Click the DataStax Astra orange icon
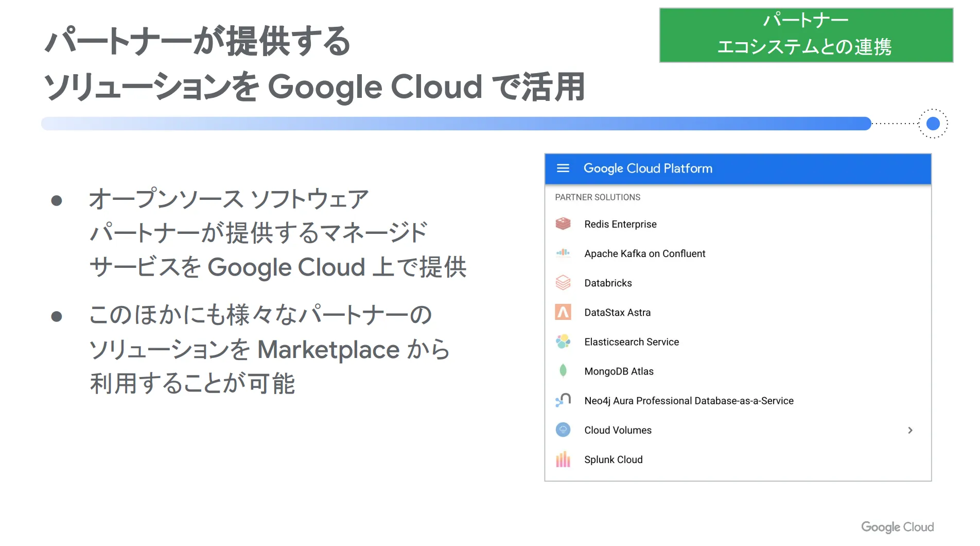This screenshot has height=546, width=980. pyautogui.click(x=563, y=312)
